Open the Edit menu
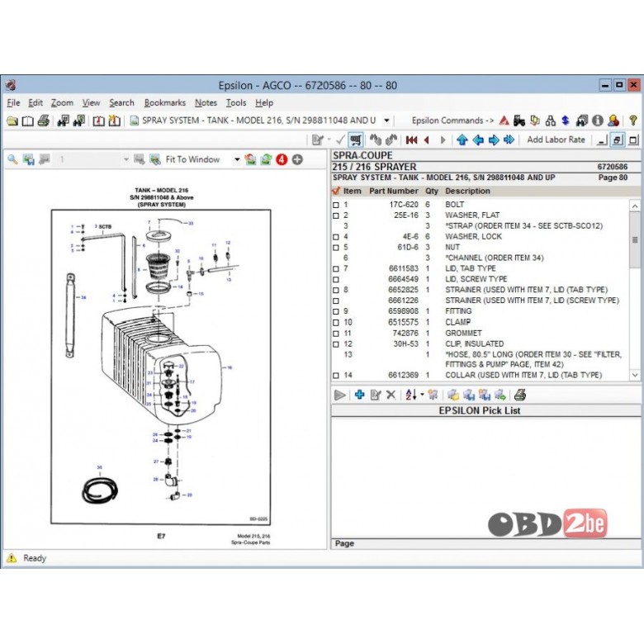Screen dimensions: 644x644 pos(36,102)
